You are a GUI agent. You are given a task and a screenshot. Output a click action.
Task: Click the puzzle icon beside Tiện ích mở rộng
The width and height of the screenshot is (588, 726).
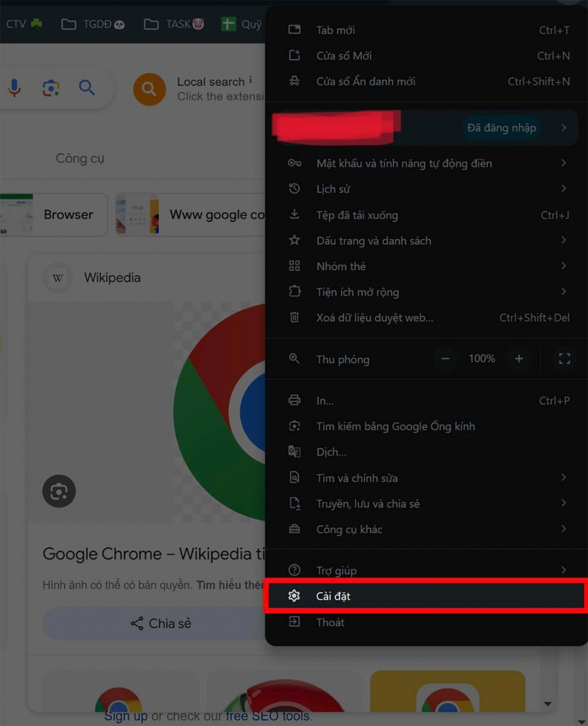click(x=294, y=291)
